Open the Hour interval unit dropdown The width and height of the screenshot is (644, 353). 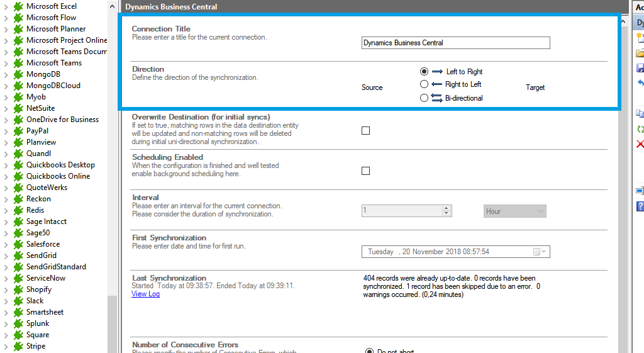(x=514, y=211)
